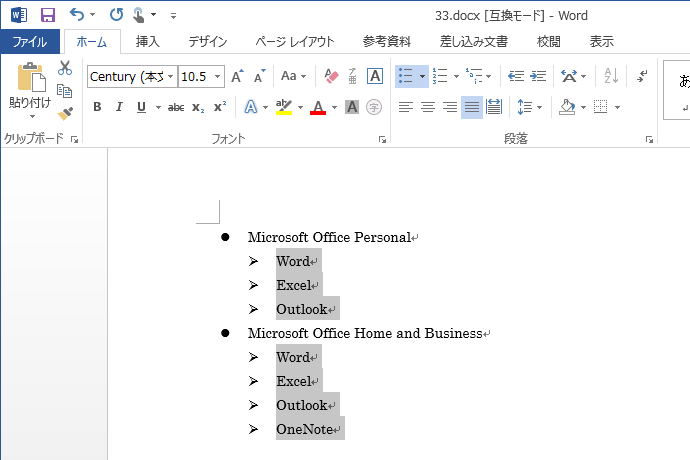Click the Cut scissors icon
Screen dimensions: 690x460
65,68
